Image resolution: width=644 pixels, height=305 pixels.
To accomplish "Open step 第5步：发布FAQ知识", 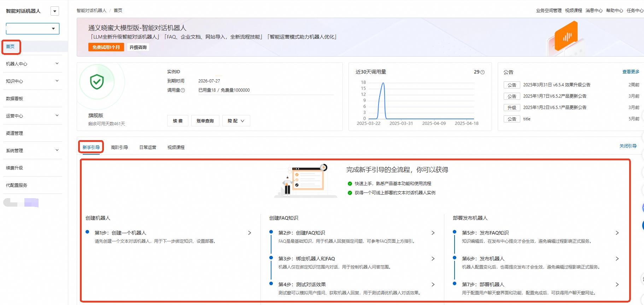I will pos(485,233).
